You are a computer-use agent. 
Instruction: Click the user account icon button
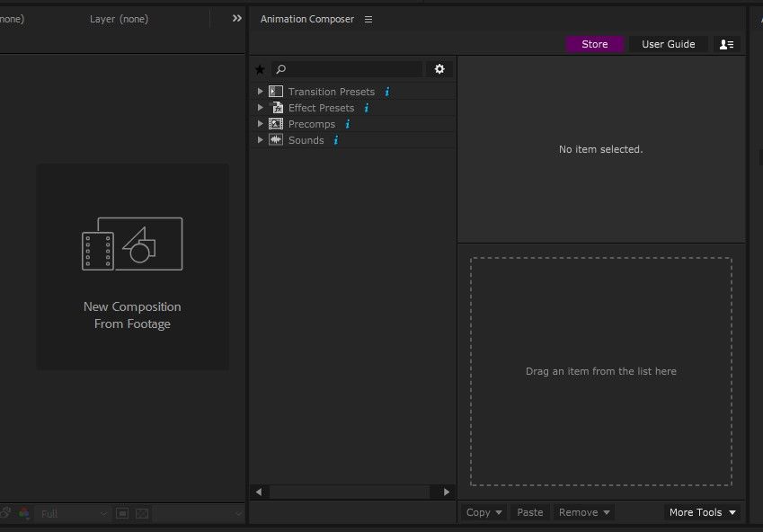pos(727,44)
